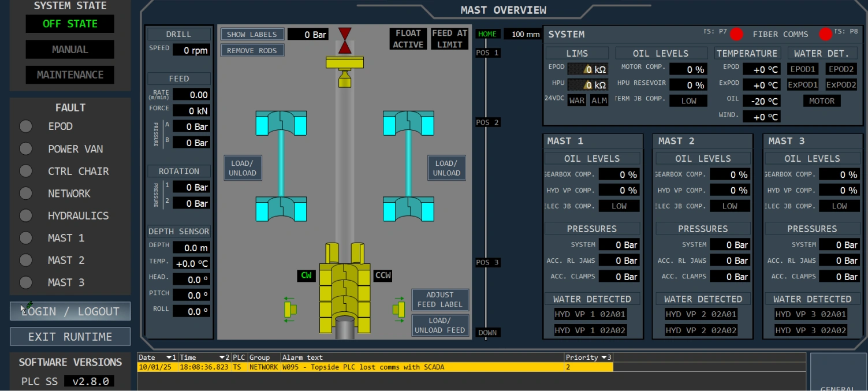Toggle the CW rotation indicator

coord(306,275)
